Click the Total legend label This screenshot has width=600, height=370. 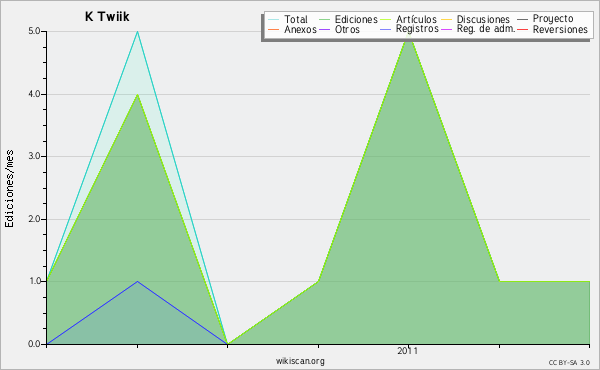[295, 19]
